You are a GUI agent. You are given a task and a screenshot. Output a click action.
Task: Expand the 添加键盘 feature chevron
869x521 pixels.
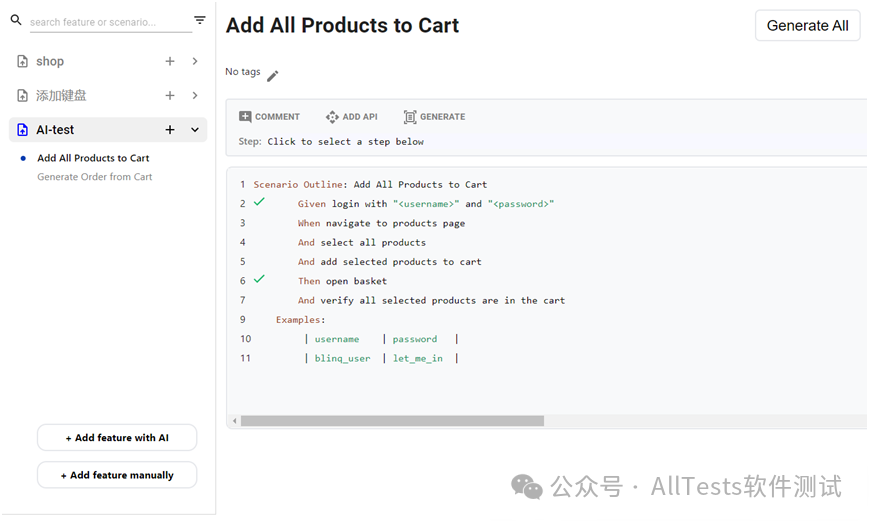(195, 95)
